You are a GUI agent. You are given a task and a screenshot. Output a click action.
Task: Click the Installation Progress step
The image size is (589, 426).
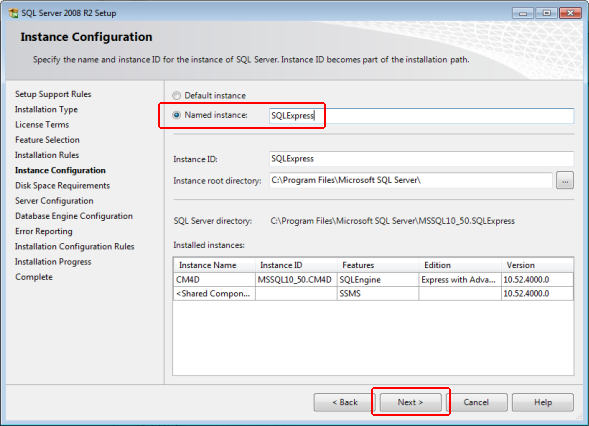tap(53, 261)
